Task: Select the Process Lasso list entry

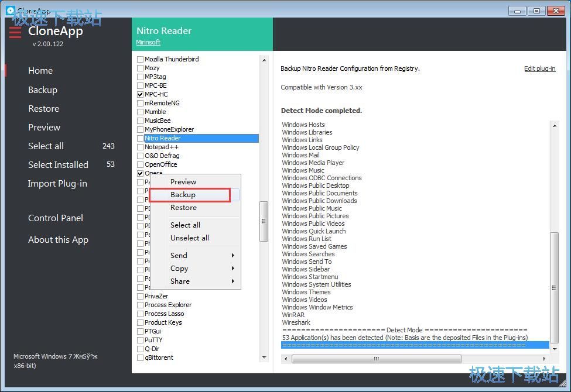Action: pos(164,314)
